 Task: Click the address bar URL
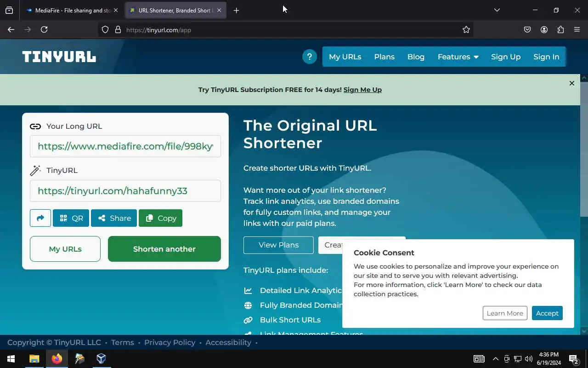pos(158,30)
